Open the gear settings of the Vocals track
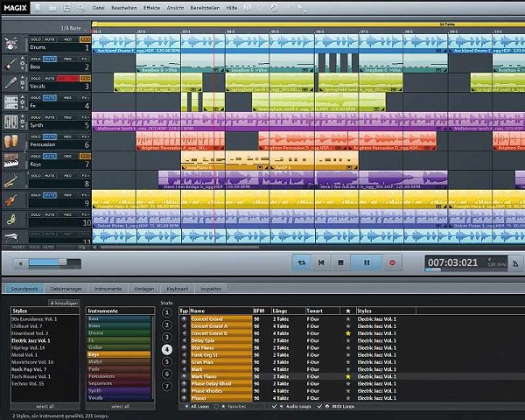525x420 pixels. point(23,82)
